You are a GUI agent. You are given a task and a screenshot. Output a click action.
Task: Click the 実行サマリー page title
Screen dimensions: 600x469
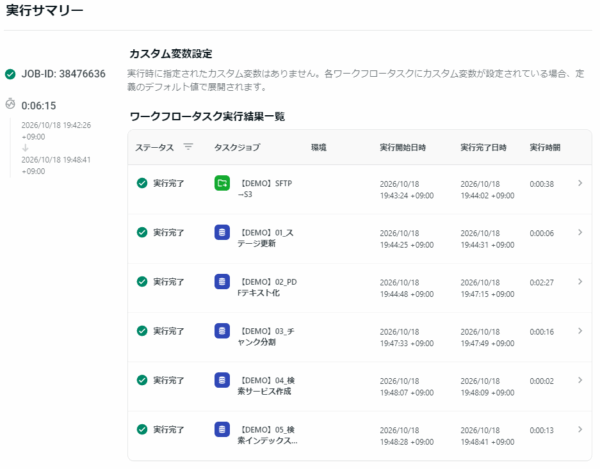44,10
